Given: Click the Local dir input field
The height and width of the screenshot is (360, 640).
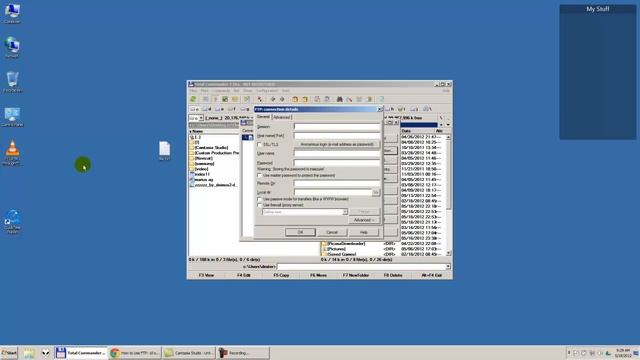Looking at the screenshot, I should (x=333, y=192).
